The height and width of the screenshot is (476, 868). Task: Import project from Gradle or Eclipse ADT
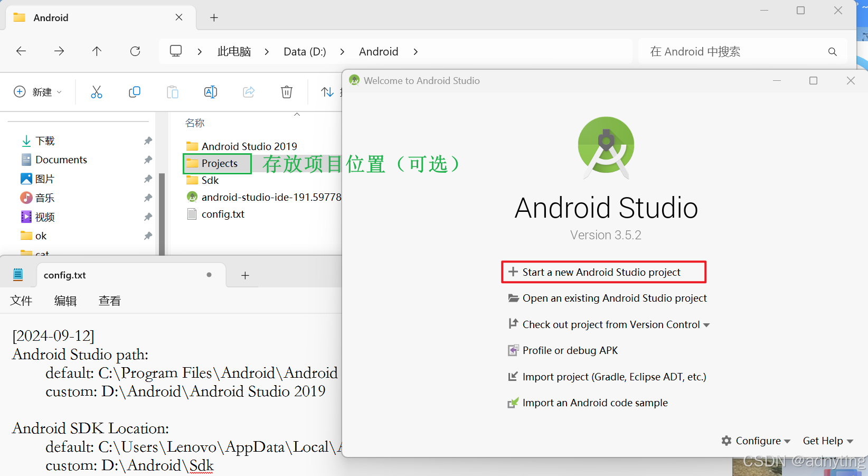(x=607, y=377)
